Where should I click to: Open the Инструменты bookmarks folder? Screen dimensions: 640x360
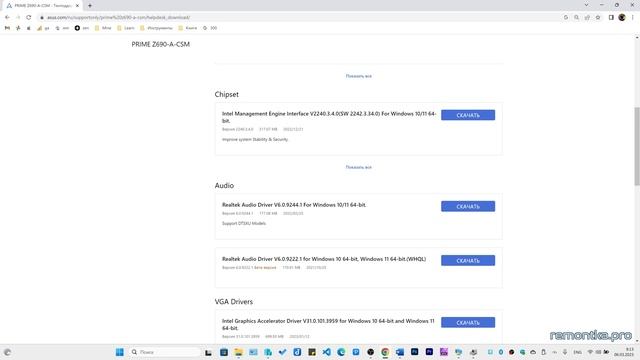pyautogui.click(x=156, y=28)
